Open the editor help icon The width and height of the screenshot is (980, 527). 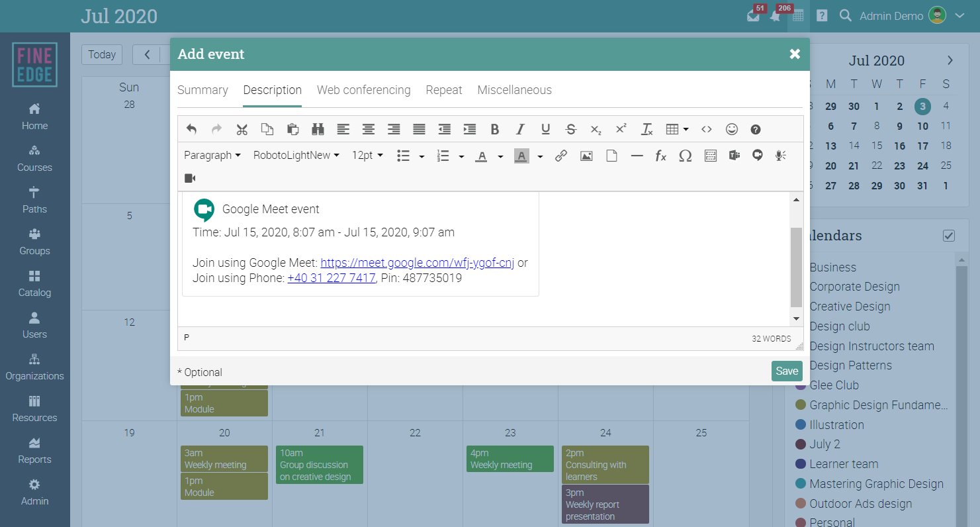[x=756, y=130]
